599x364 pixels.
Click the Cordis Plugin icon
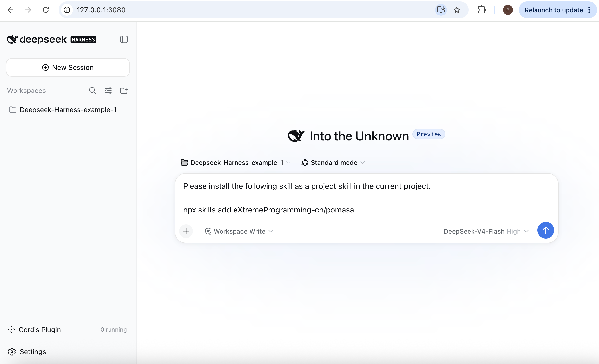[11, 330]
